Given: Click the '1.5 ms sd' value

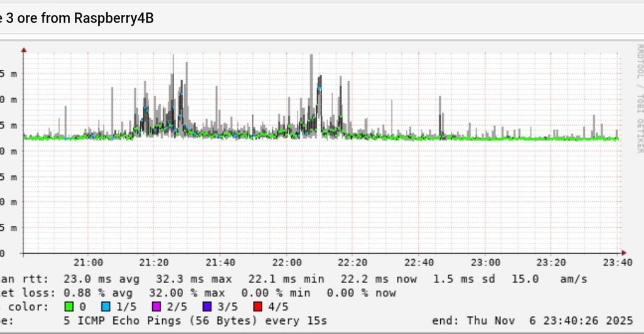Looking at the screenshot, I should (464, 279).
